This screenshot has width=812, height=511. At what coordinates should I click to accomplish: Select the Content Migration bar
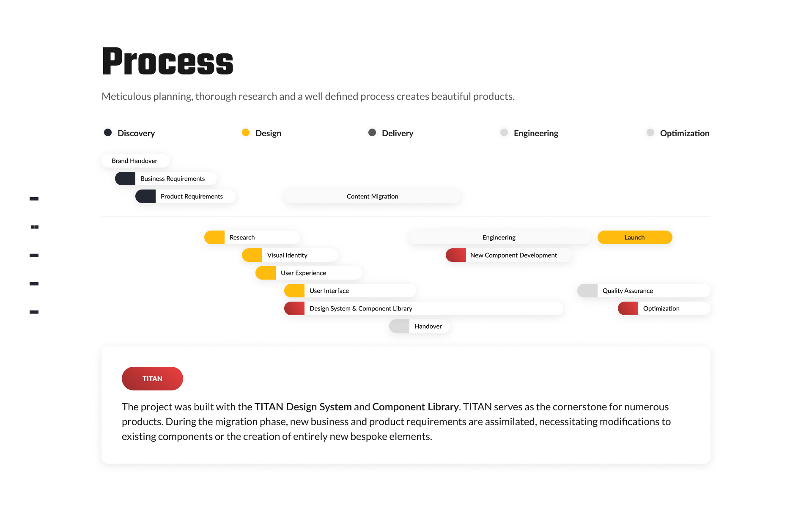tap(373, 196)
